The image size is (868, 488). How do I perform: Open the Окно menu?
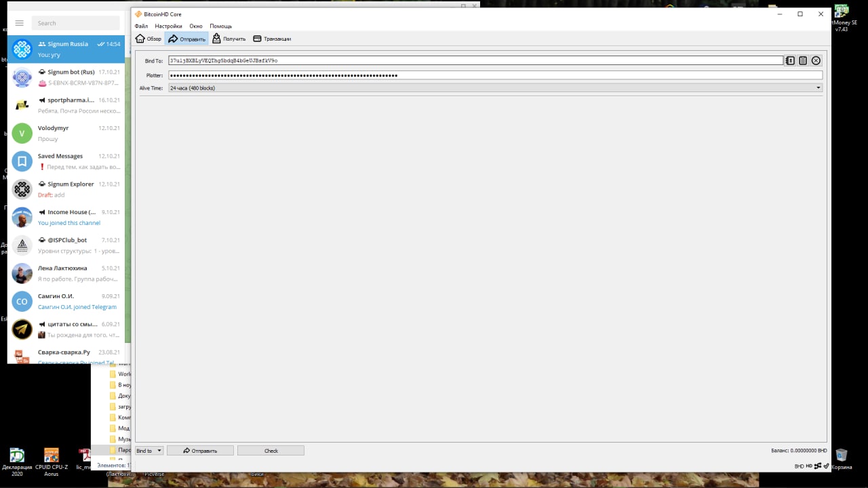(196, 26)
